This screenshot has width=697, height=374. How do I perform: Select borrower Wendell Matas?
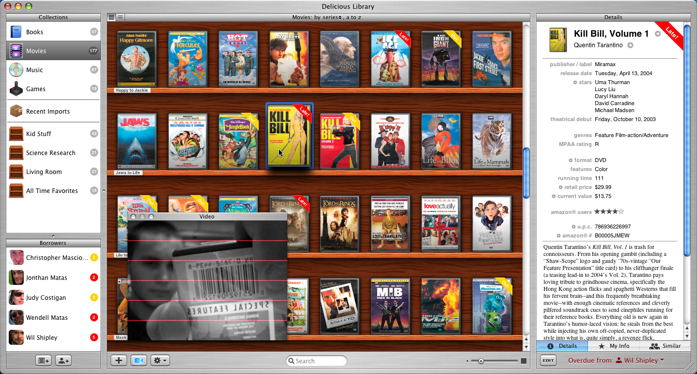[53, 318]
